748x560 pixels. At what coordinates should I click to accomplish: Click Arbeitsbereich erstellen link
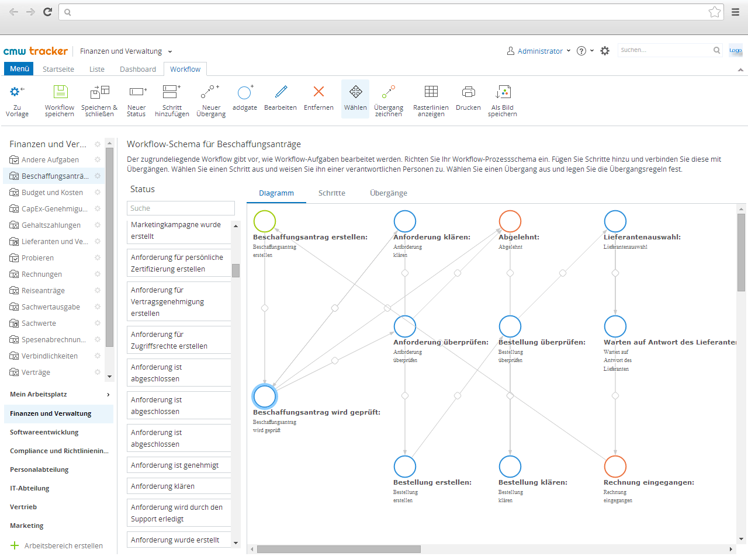coord(57,545)
